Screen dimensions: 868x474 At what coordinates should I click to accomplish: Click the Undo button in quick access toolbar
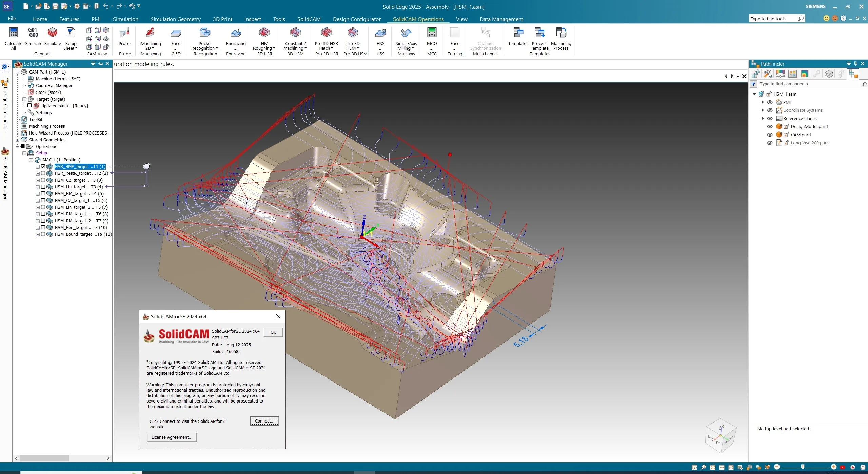(106, 6)
